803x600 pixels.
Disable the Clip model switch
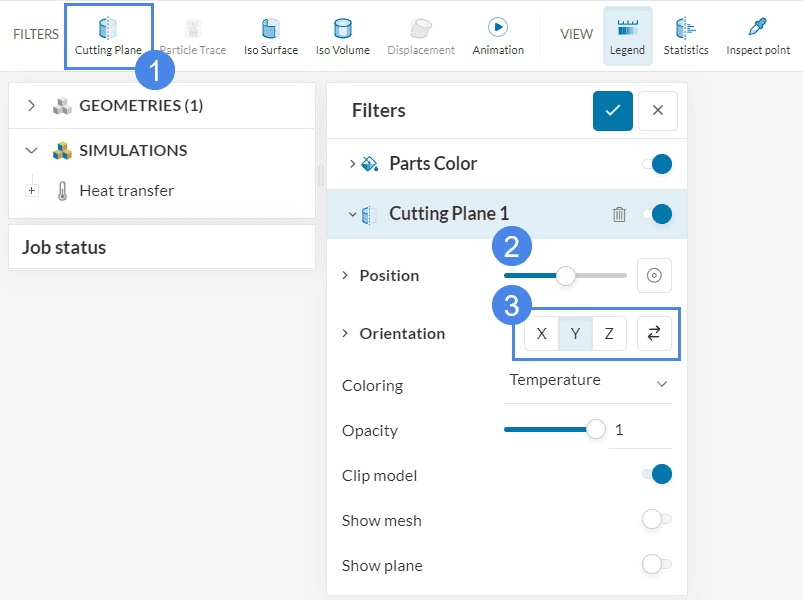click(x=656, y=474)
